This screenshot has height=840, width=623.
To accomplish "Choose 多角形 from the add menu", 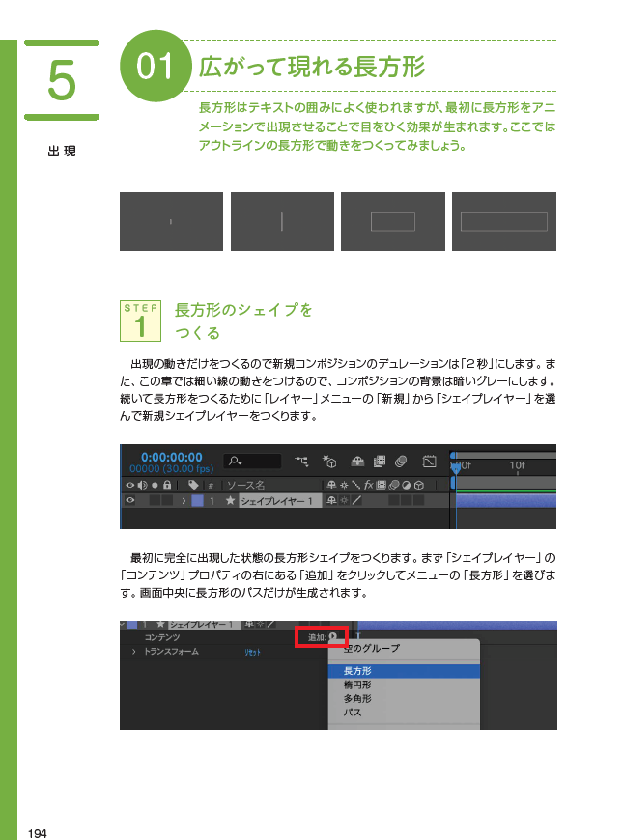I will (x=404, y=699).
